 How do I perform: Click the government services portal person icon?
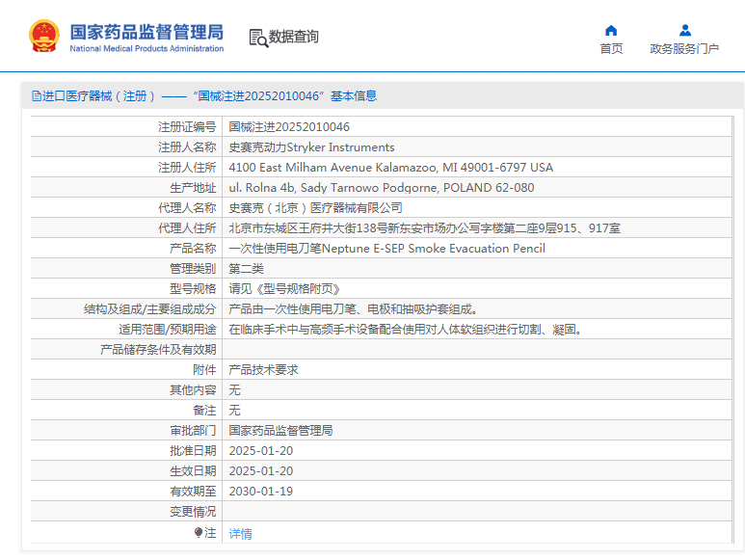[x=684, y=31]
